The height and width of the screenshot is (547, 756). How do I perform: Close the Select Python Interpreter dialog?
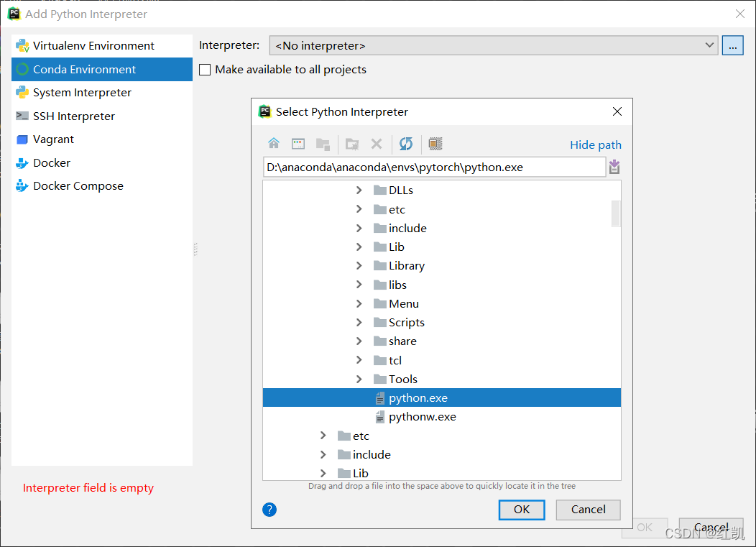(x=617, y=111)
